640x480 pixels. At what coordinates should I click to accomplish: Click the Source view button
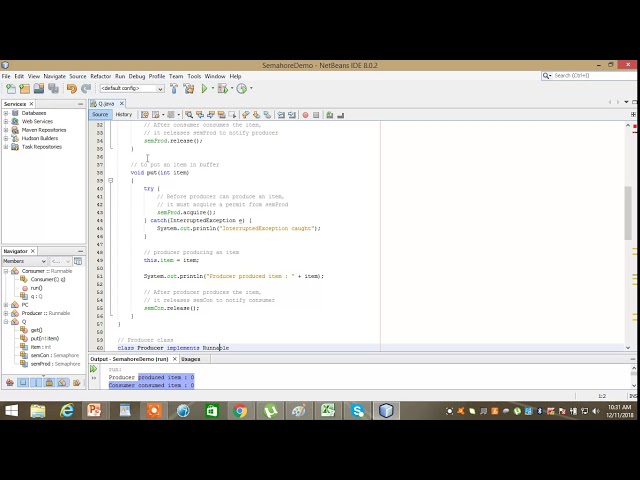tap(100, 115)
